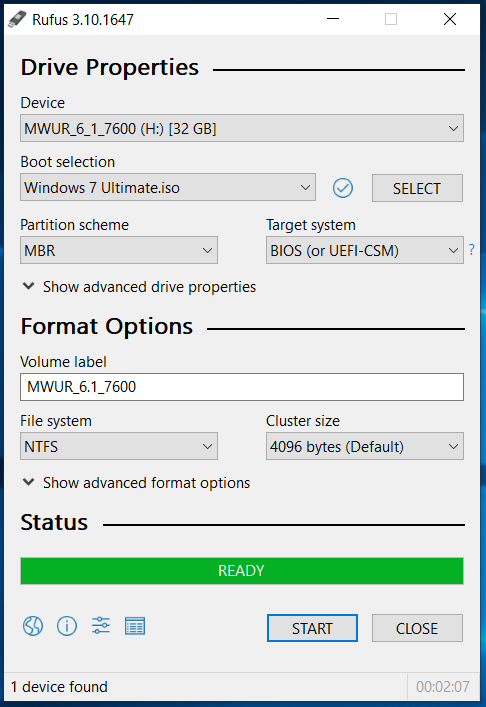This screenshot has height=707, width=486.
Task: Click the Target system help question mark
Action: coord(472,249)
